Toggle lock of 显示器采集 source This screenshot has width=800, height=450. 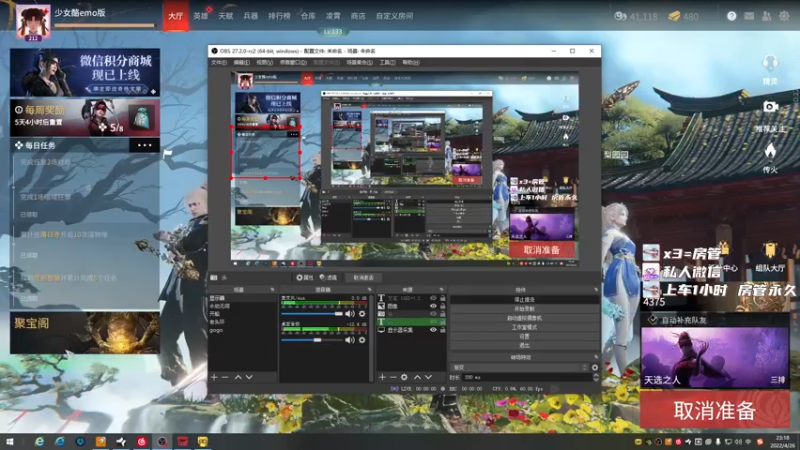pyautogui.click(x=442, y=330)
